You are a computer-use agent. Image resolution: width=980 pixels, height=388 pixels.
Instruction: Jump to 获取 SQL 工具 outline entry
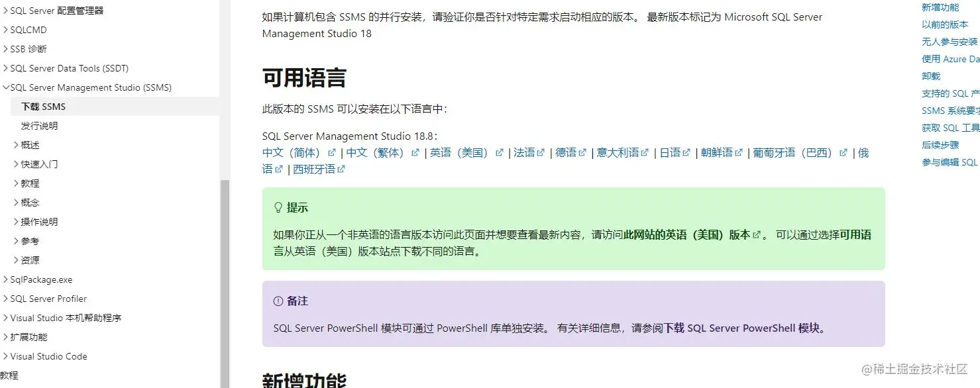pos(951,128)
